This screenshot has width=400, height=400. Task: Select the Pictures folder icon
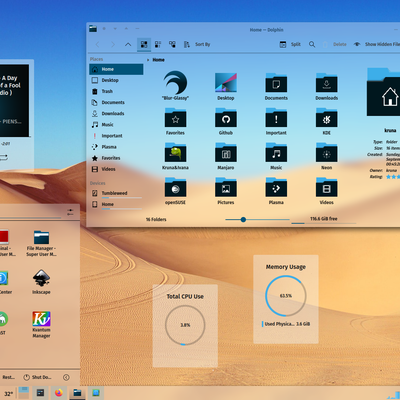pos(226,187)
